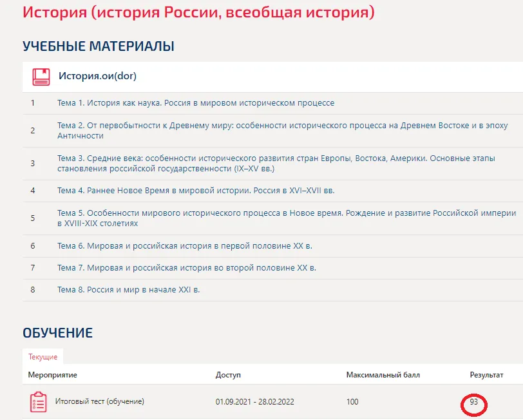Switch to the Текущие tab
The image size is (523, 420).
43,357
